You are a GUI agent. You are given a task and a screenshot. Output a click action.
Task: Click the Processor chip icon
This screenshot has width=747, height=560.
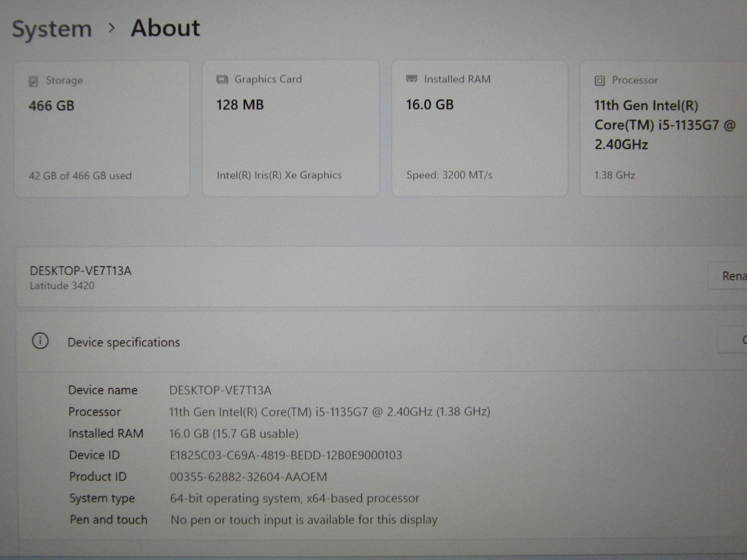(599, 81)
